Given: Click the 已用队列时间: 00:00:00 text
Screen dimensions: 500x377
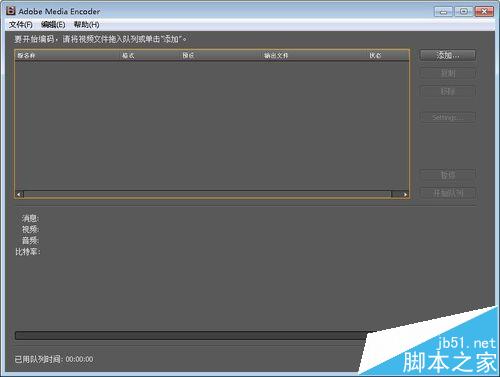Looking at the screenshot, I should tap(54, 359).
